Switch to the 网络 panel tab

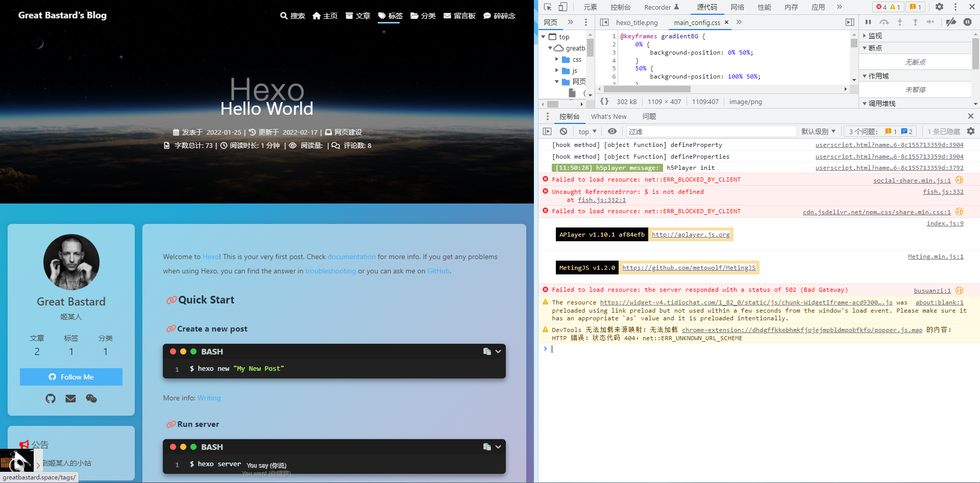pyautogui.click(x=737, y=7)
